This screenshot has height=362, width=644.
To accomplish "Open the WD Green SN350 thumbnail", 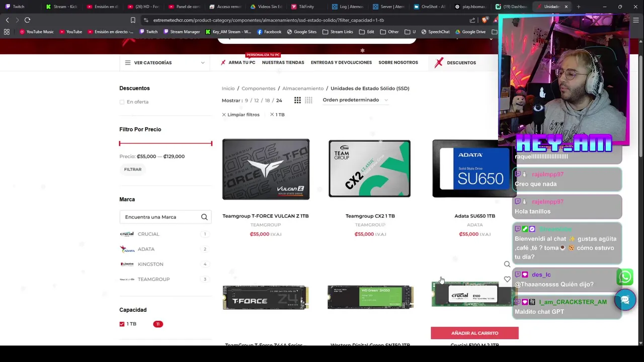I will coord(370,297).
